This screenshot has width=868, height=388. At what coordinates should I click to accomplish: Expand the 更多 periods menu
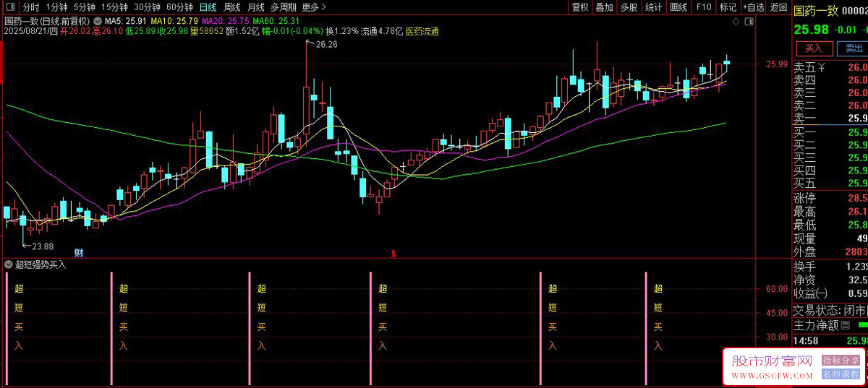pos(313,7)
